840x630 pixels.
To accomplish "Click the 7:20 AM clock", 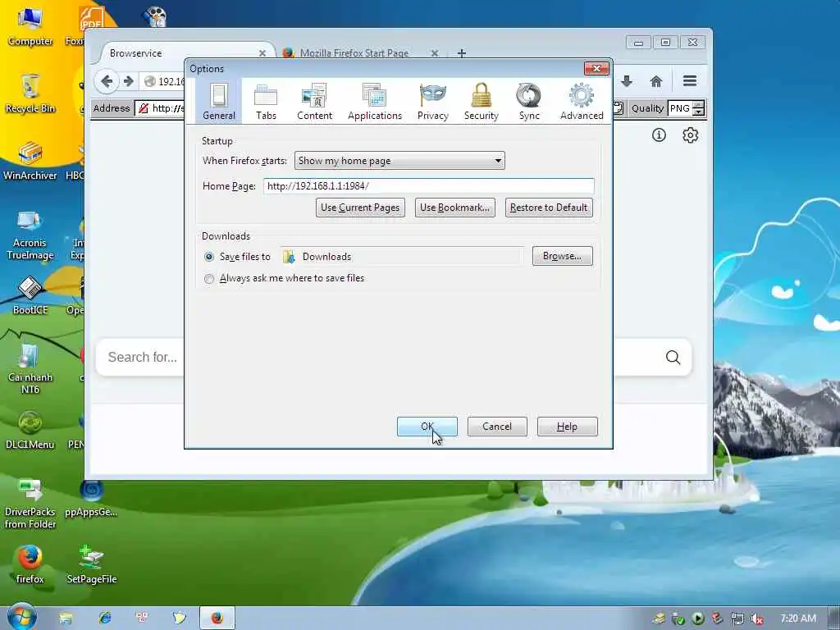I will (798, 619).
